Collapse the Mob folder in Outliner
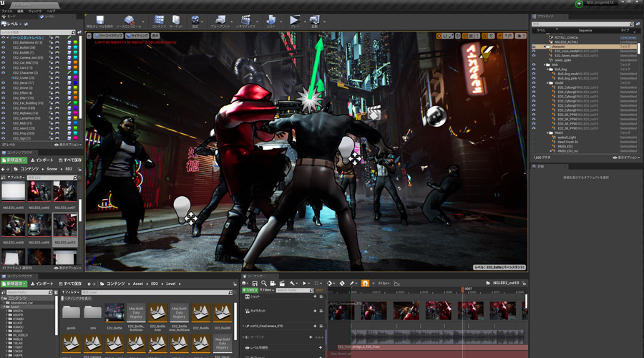The width and height of the screenshot is (644, 358). pos(545,65)
